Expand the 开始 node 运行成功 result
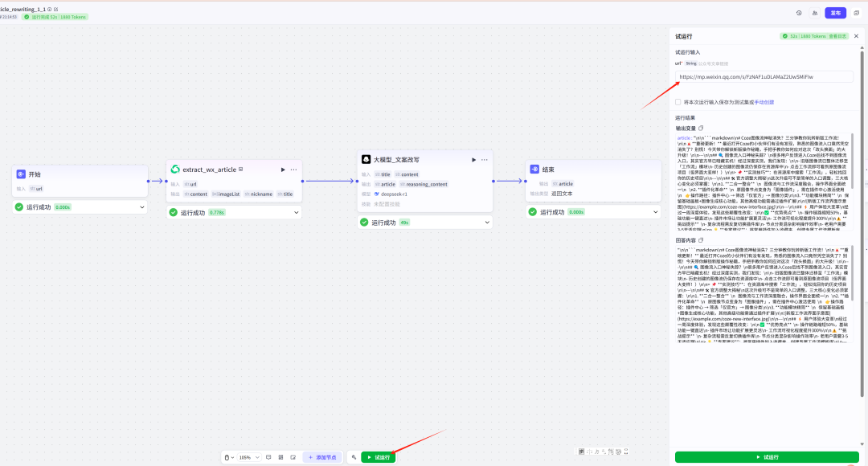868x466 pixels. point(141,207)
